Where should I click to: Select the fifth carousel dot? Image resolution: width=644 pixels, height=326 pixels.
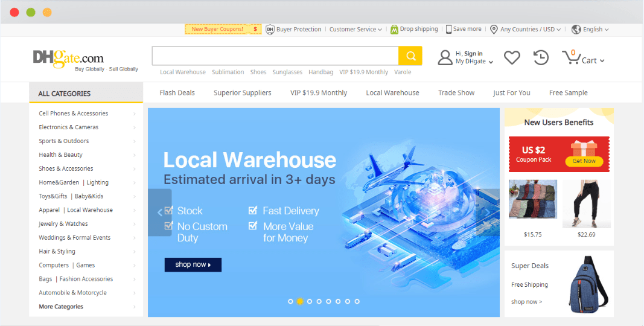[x=328, y=301]
